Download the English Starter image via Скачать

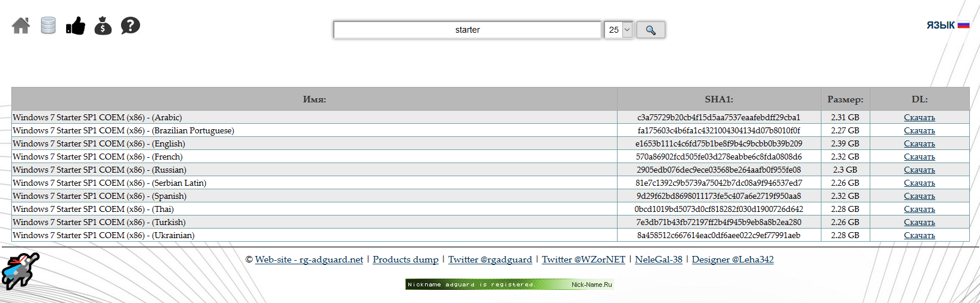[919, 143]
